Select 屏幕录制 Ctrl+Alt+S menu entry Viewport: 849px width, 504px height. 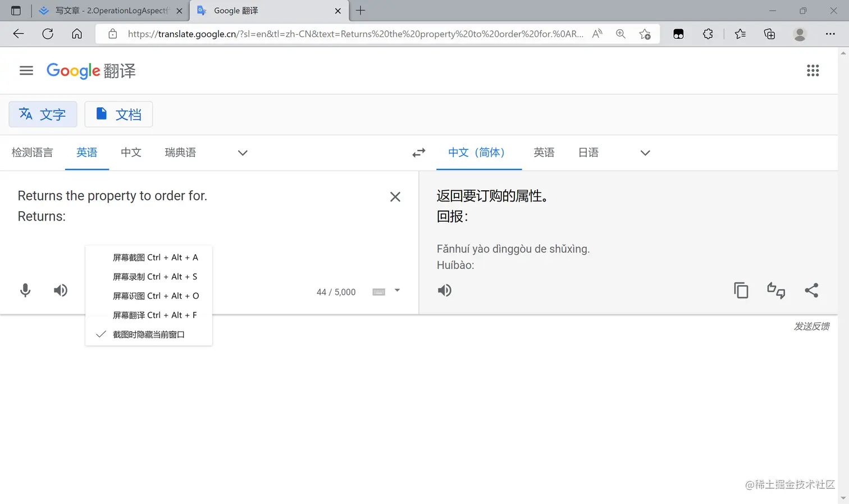click(x=149, y=277)
